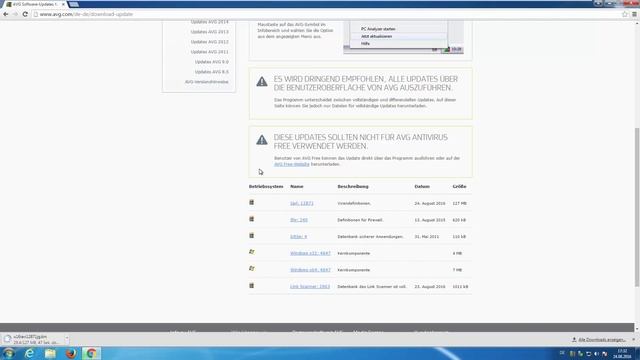640x360 pixels.
Task: Click the tray menu screenshot thumbnail
Action: click(x=403, y=37)
